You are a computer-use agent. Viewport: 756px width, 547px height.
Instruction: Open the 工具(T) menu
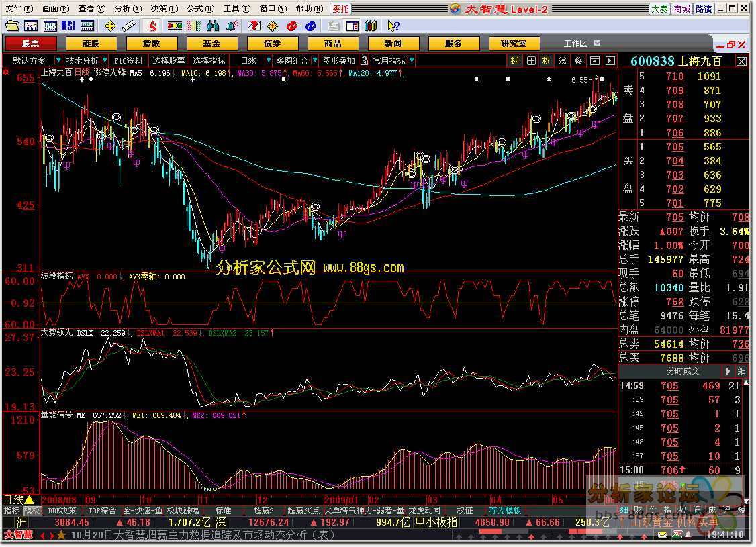point(237,9)
